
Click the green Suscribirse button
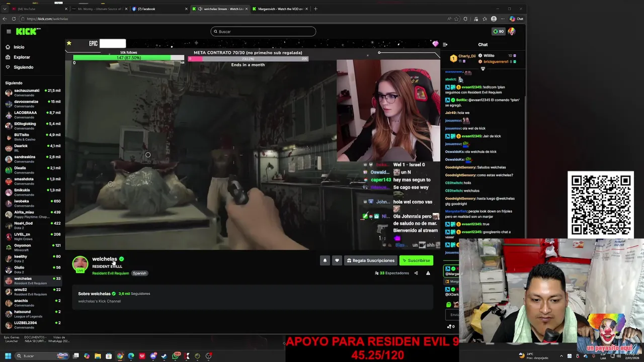[416, 260]
